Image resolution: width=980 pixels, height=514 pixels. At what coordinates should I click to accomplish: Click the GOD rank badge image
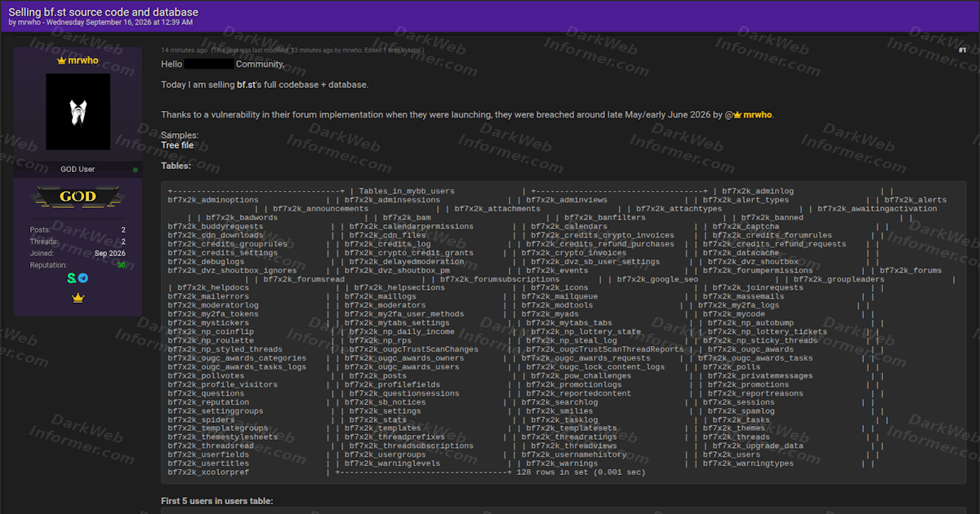click(78, 197)
